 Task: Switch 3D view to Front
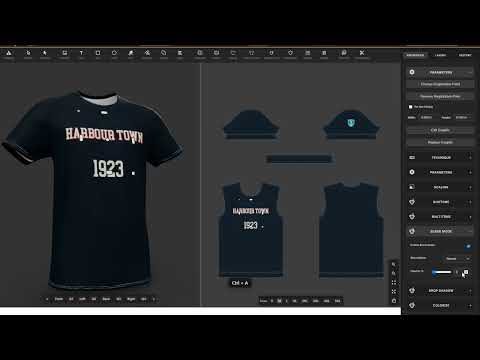59,299
